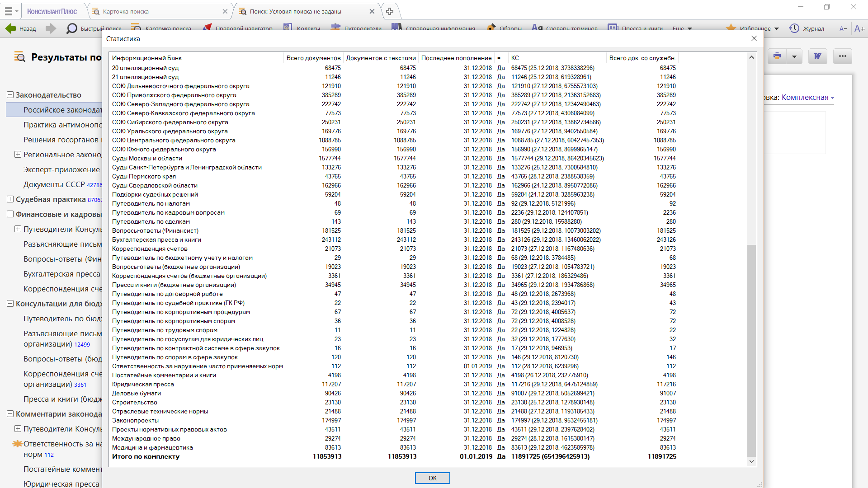Open the print options dropdown arrow
The width and height of the screenshot is (868, 488).
pyautogui.click(x=794, y=56)
